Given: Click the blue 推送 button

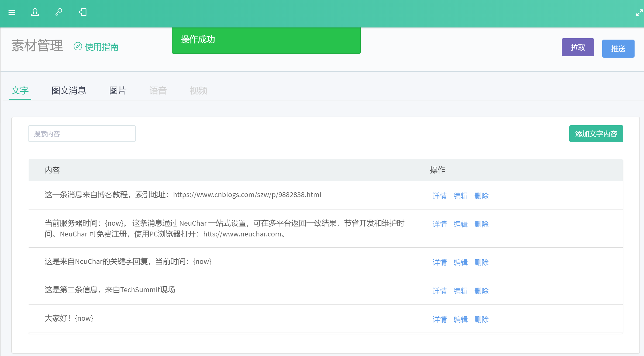Looking at the screenshot, I should [x=618, y=49].
